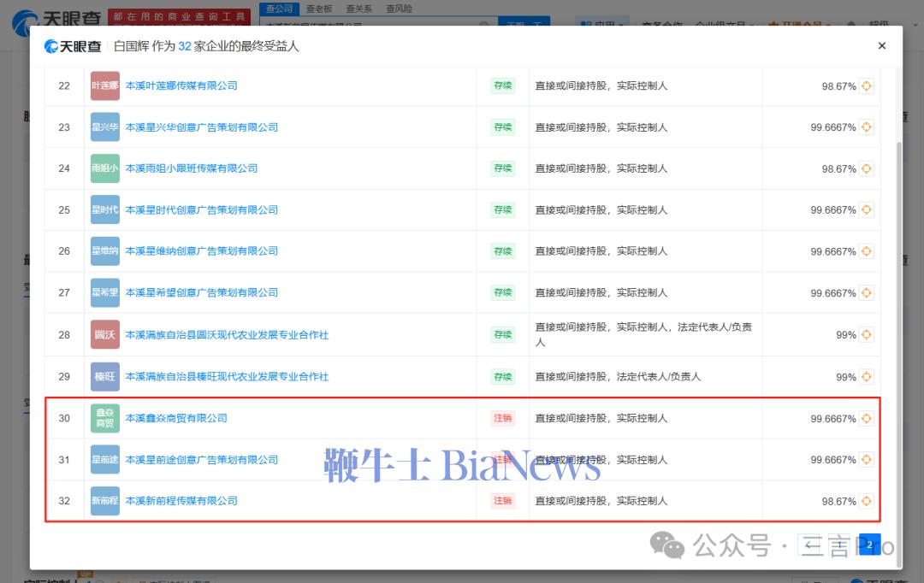Click 存续 status tag for 本溪叶莲娜传媒

(x=503, y=86)
